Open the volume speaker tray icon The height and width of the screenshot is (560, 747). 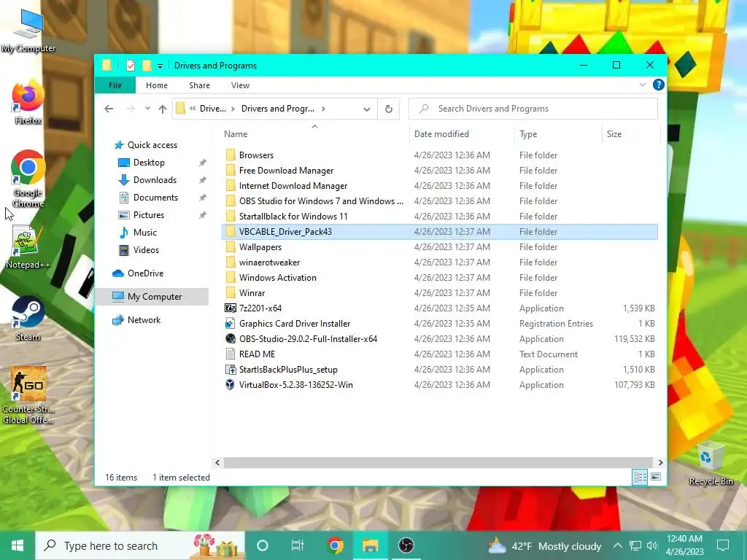(x=652, y=545)
